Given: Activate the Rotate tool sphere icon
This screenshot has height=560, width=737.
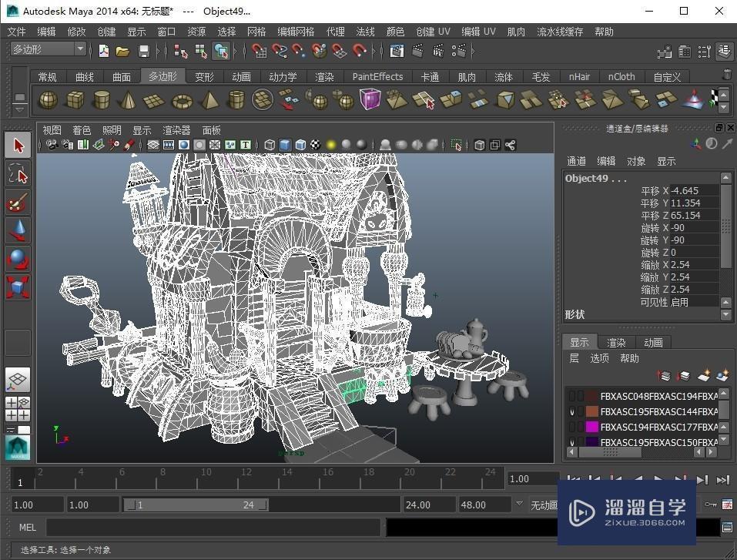Looking at the screenshot, I should 18,259.
